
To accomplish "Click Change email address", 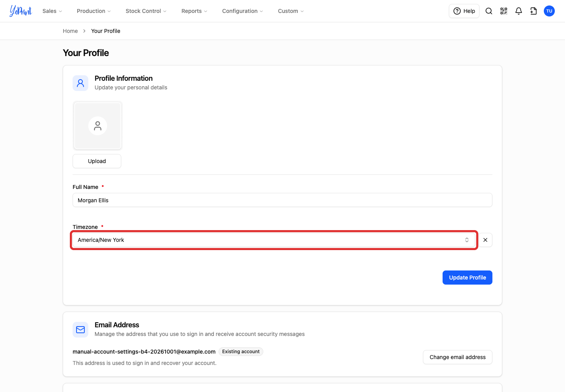I will 457,357.
